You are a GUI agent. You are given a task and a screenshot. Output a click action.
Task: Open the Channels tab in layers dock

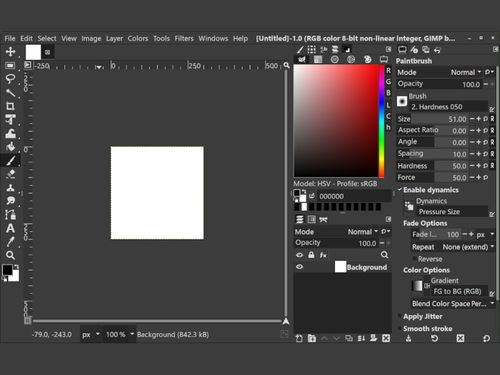(312, 219)
